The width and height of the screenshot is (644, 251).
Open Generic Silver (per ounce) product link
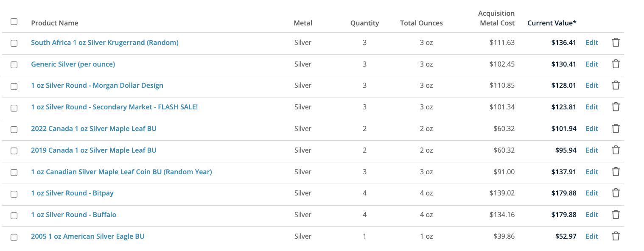point(73,64)
